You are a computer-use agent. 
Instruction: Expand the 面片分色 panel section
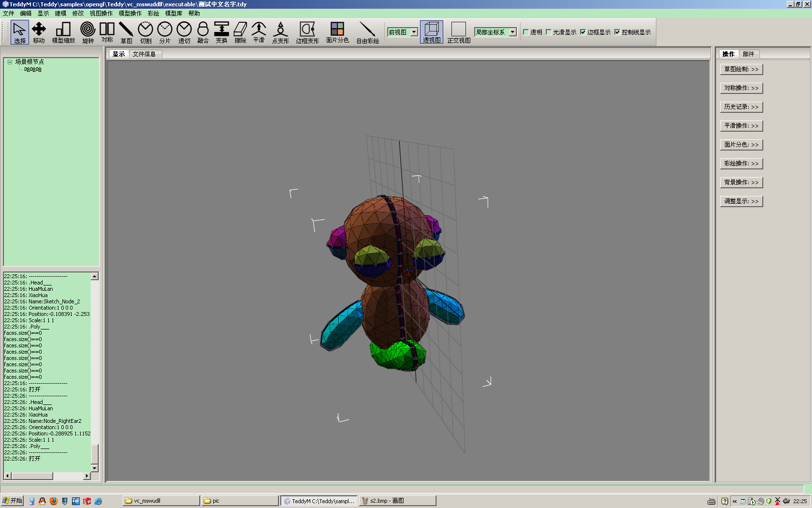coord(741,145)
